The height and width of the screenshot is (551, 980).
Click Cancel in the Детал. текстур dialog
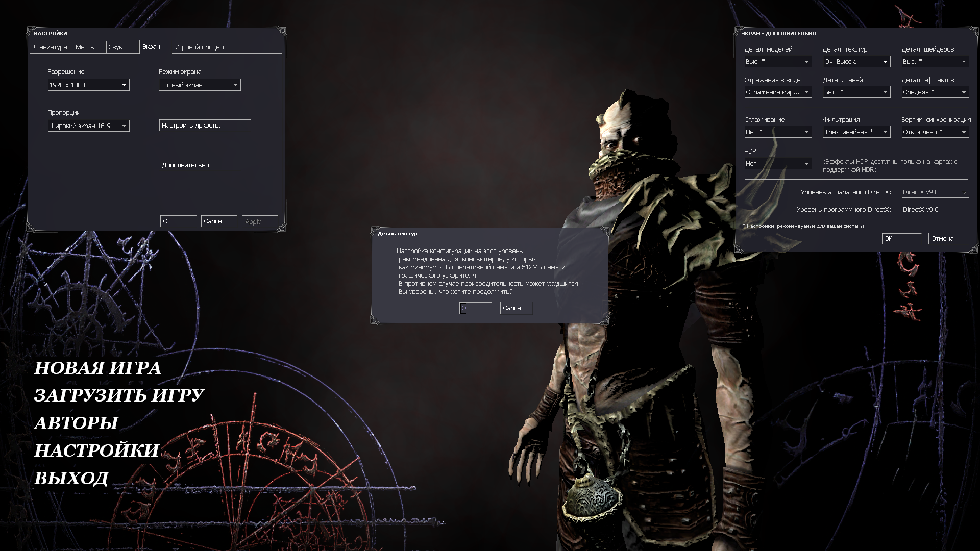(x=516, y=308)
